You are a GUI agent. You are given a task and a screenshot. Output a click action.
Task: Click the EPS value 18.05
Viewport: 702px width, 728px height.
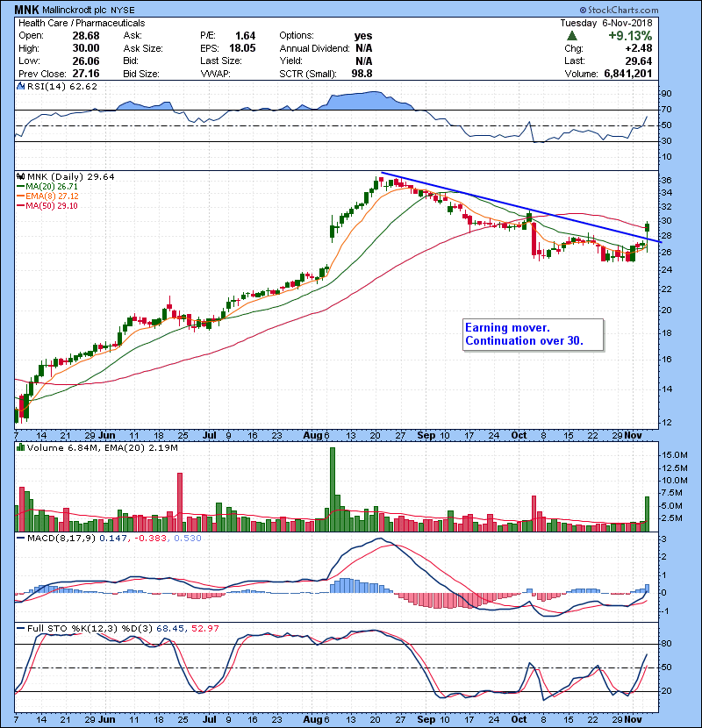click(242, 48)
